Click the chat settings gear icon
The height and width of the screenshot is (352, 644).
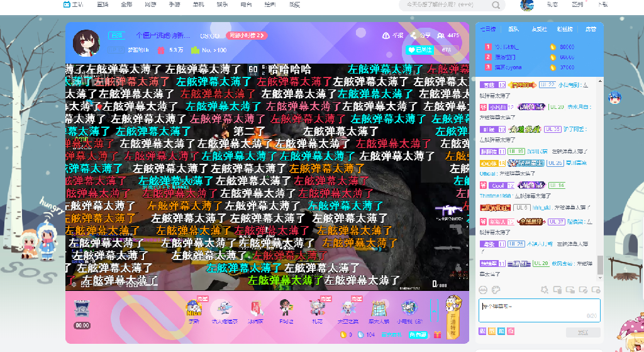tap(596, 290)
